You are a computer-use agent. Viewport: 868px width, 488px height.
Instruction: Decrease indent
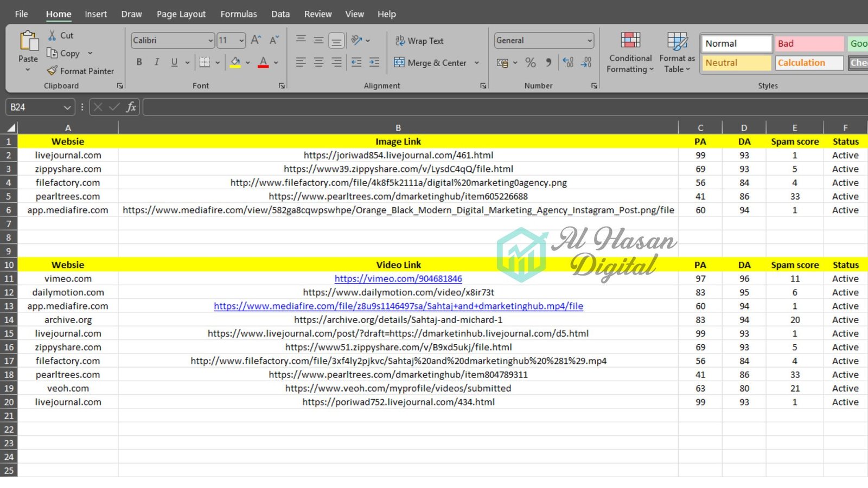click(x=356, y=62)
